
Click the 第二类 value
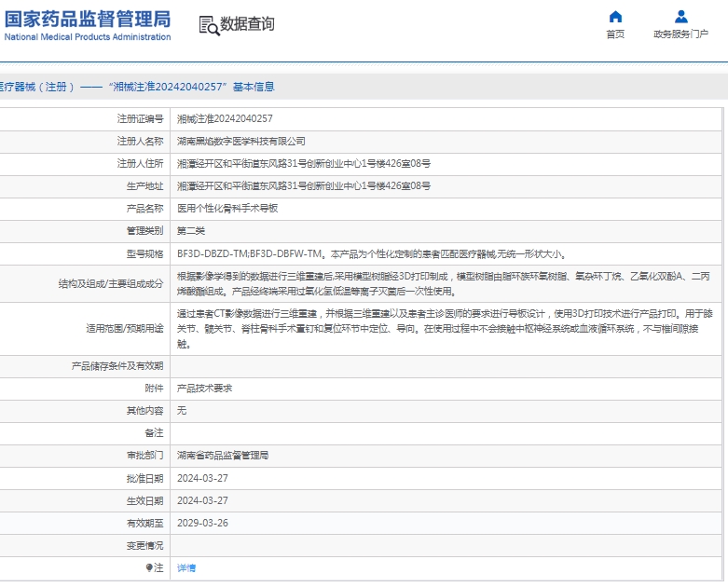(191, 231)
